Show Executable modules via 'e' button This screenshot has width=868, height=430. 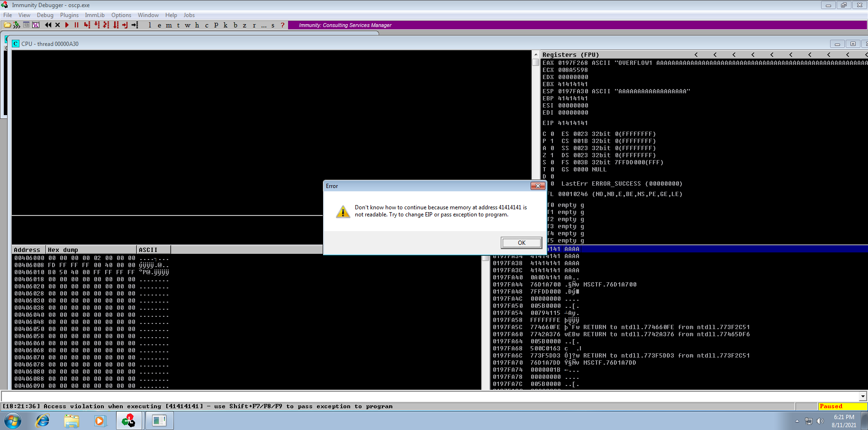[x=159, y=25]
